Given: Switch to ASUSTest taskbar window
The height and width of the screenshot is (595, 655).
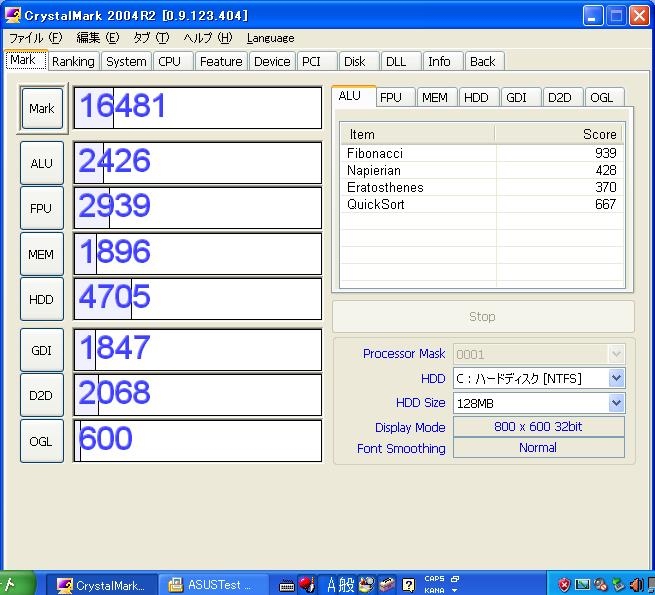Looking at the screenshot, I should [x=214, y=585].
